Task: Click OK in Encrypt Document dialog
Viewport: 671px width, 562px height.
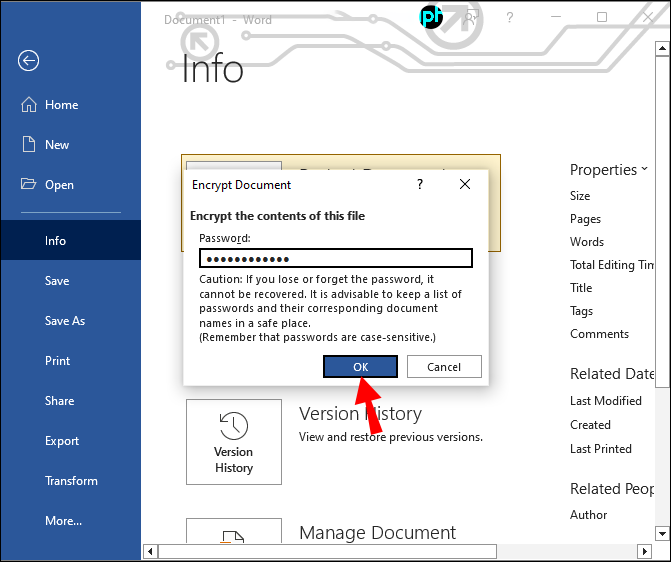Action: (x=360, y=367)
